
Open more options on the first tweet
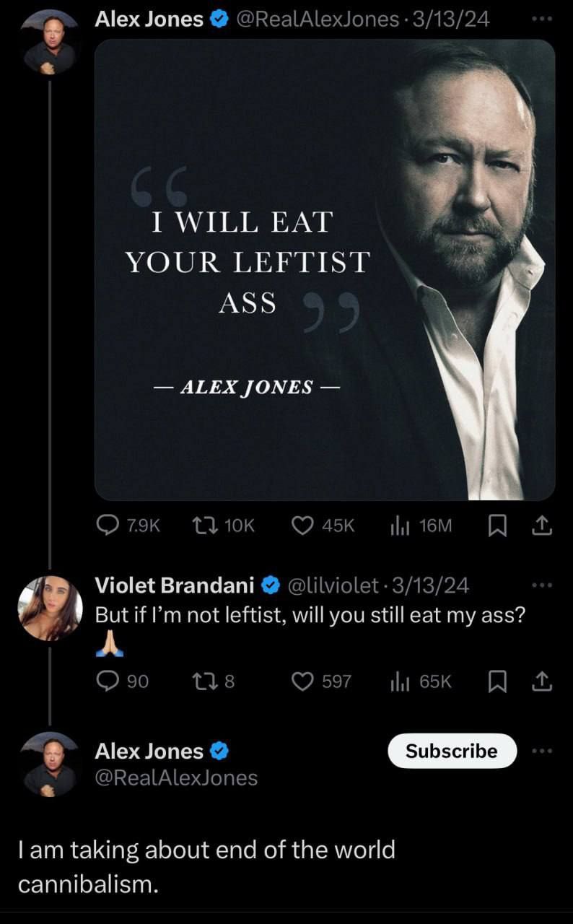[541, 19]
